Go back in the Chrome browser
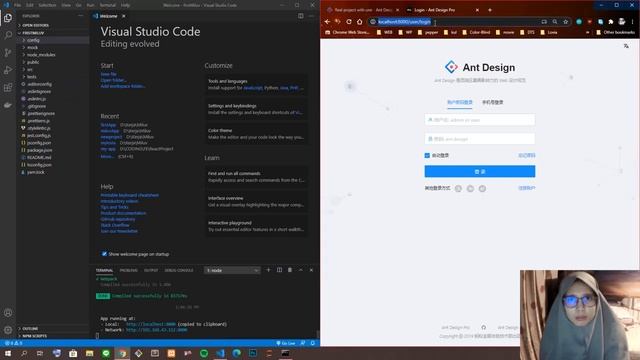Image resolution: width=640 pixels, height=360 pixels. point(327,22)
